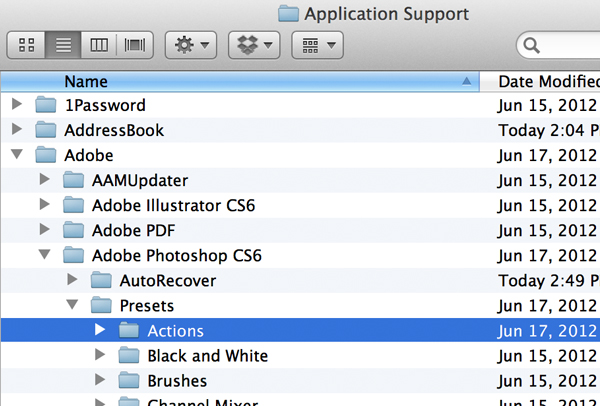600x406 pixels.
Task: Click the Actions folder name
Action: point(176,331)
